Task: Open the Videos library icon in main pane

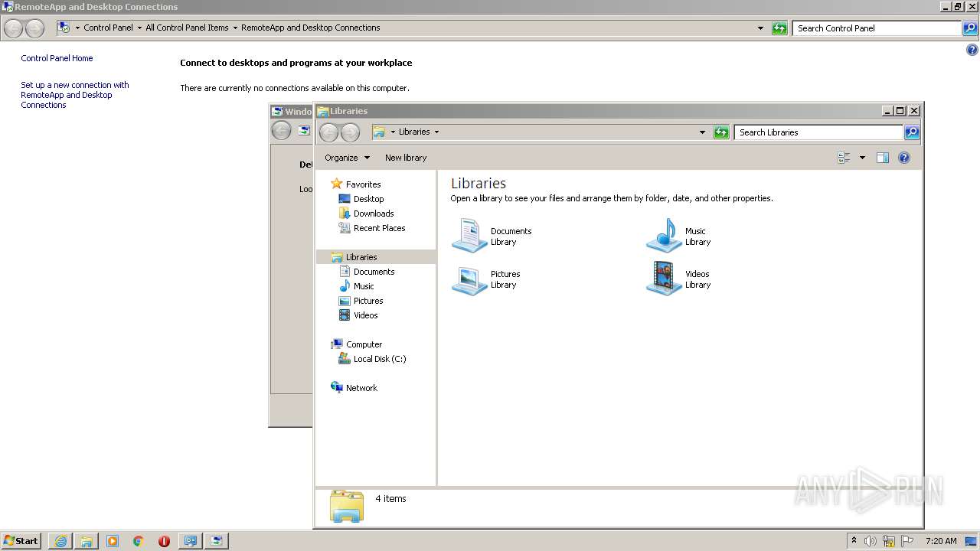Action: coord(664,279)
